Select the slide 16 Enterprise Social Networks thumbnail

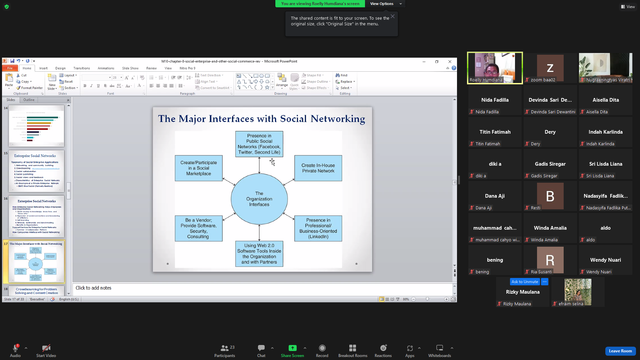[x=36, y=217]
